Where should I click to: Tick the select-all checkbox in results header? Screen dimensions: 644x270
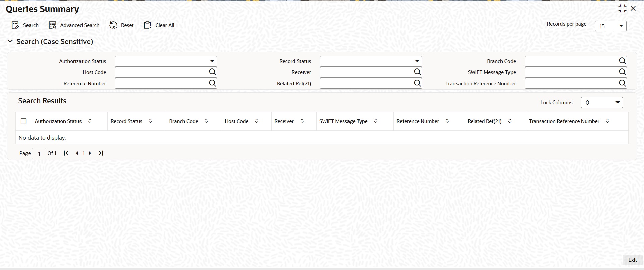coord(23,121)
